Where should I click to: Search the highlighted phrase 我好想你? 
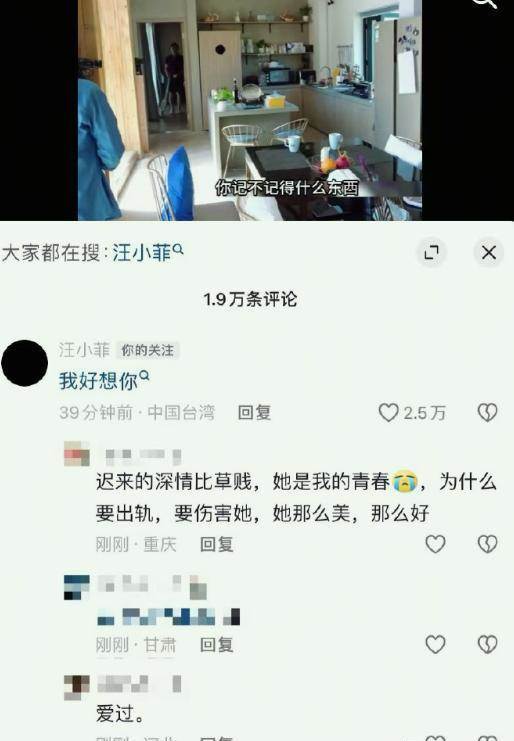104,380
